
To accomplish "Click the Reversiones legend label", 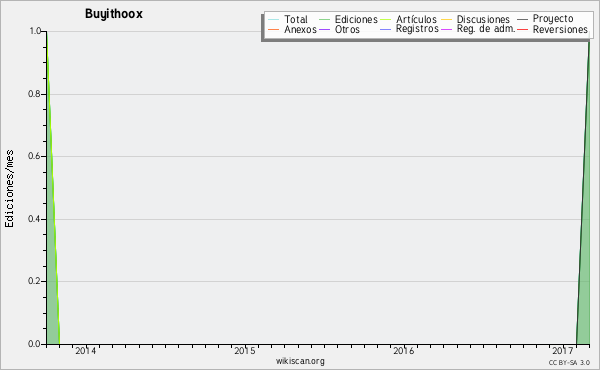I will [560, 29].
